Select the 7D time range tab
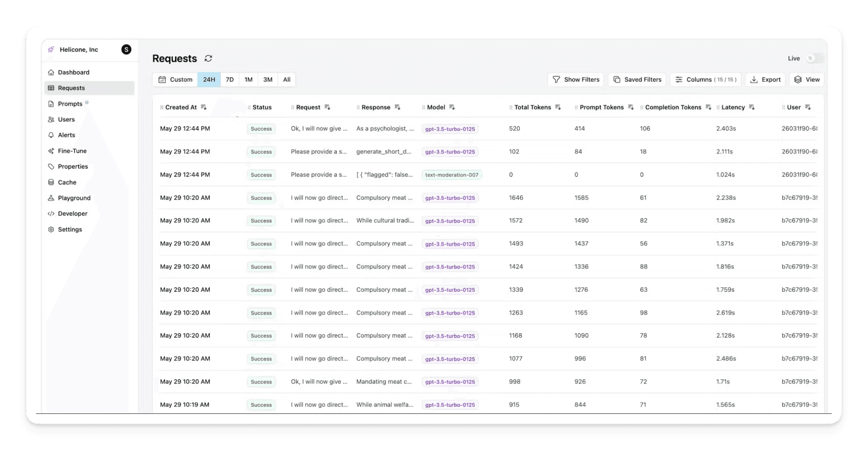Image resolution: width=868 pixels, height=450 pixels. tap(230, 80)
